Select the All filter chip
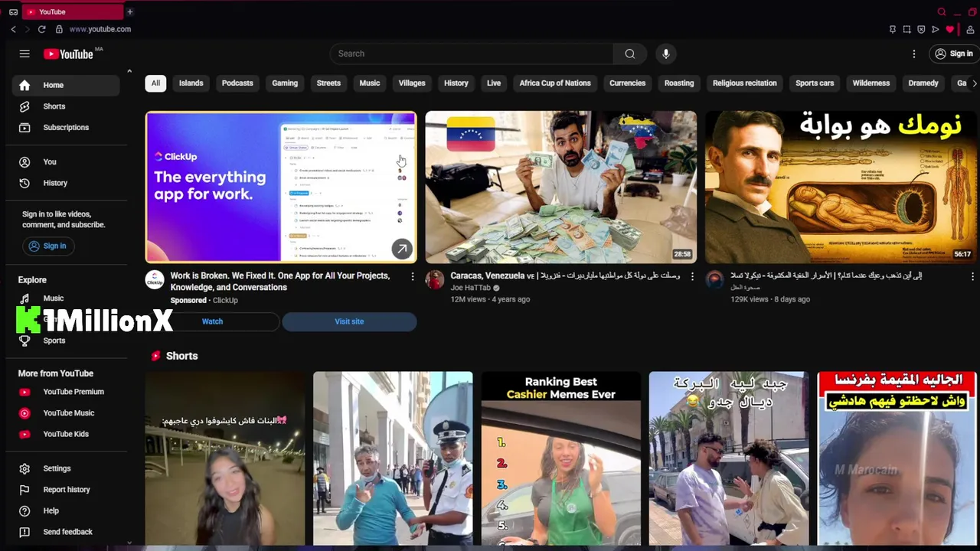Viewport: 980px width, 551px height. click(155, 83)
